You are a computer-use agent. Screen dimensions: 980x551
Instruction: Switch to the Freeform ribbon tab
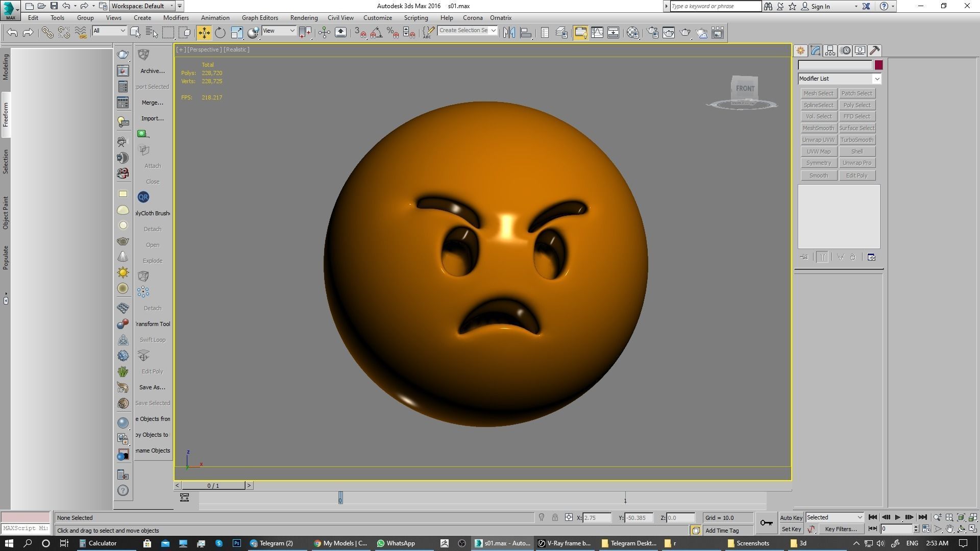[6, 115]
